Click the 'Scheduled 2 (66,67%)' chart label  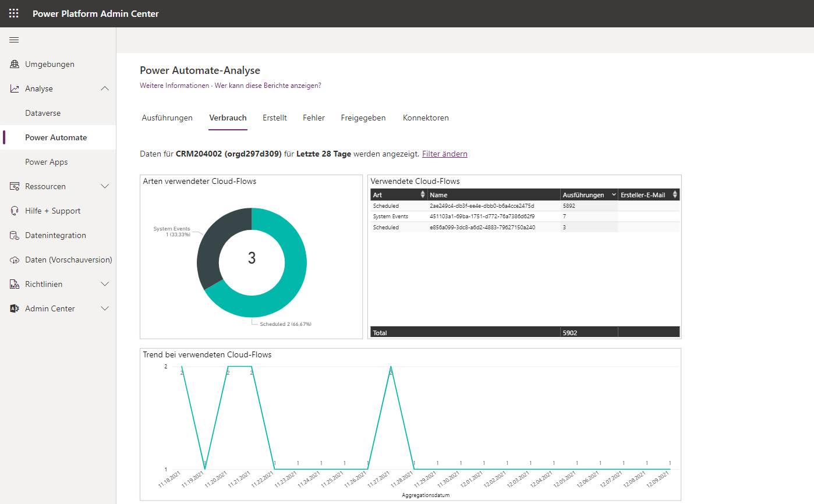285,324
